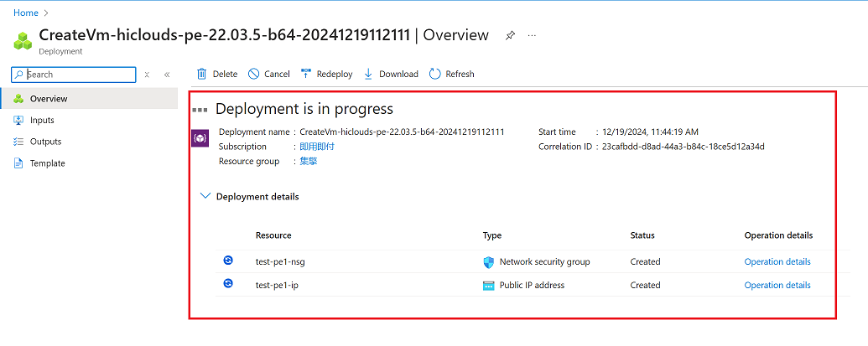This screenshot has width=868, height=346.
Task: Click the test-pe1-nsg resource name
Action: (280, 262)
